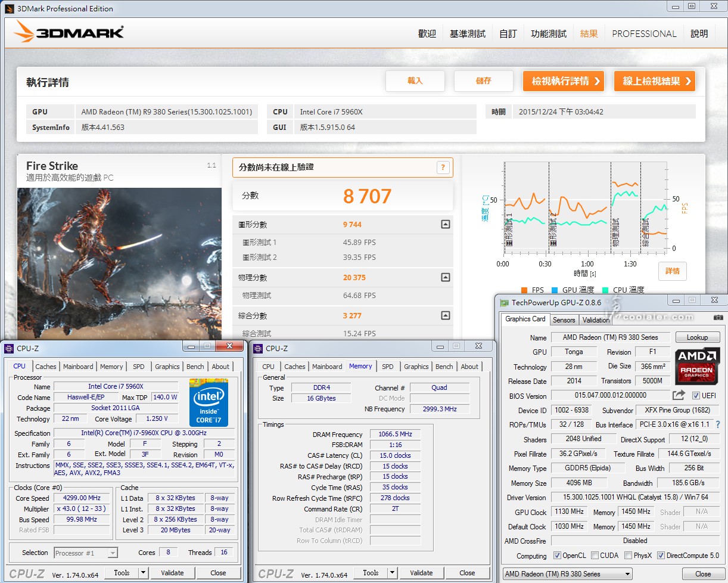
Task: Open the 功能測試 (Feature tests) tab
Action: tap(549, 34)
